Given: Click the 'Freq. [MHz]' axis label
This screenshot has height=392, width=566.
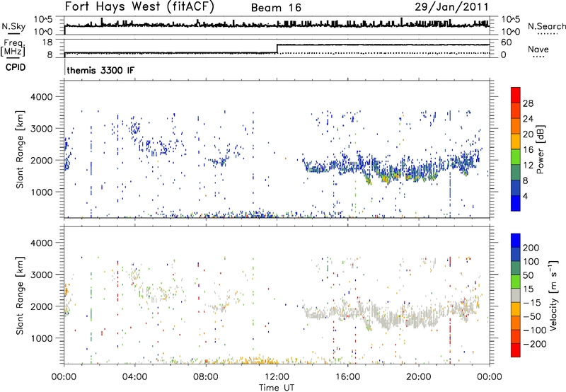Looking at the screenshot, I should tap(13, 47).
